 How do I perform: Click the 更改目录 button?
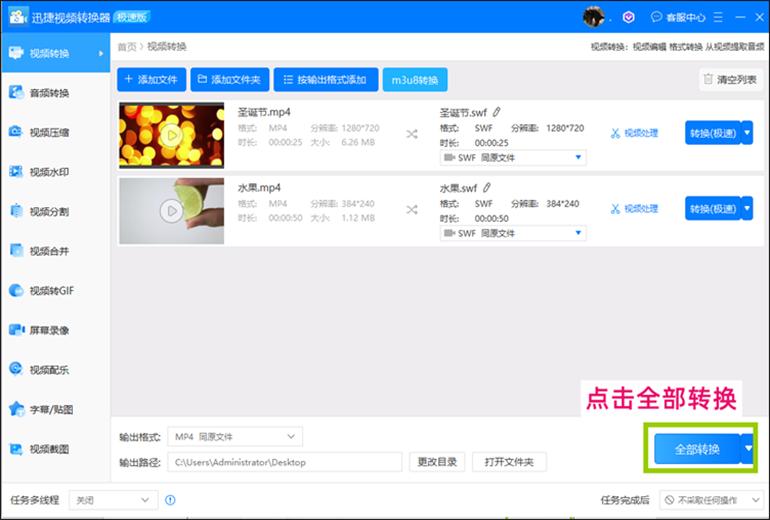coord(437,462)
